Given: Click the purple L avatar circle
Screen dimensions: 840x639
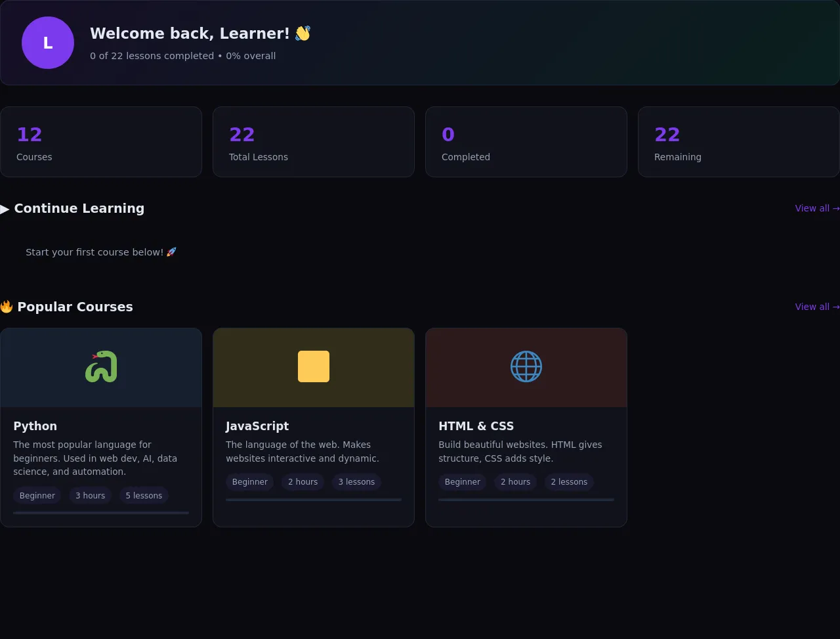Looking at the screenshot, I should coord(48,43).
